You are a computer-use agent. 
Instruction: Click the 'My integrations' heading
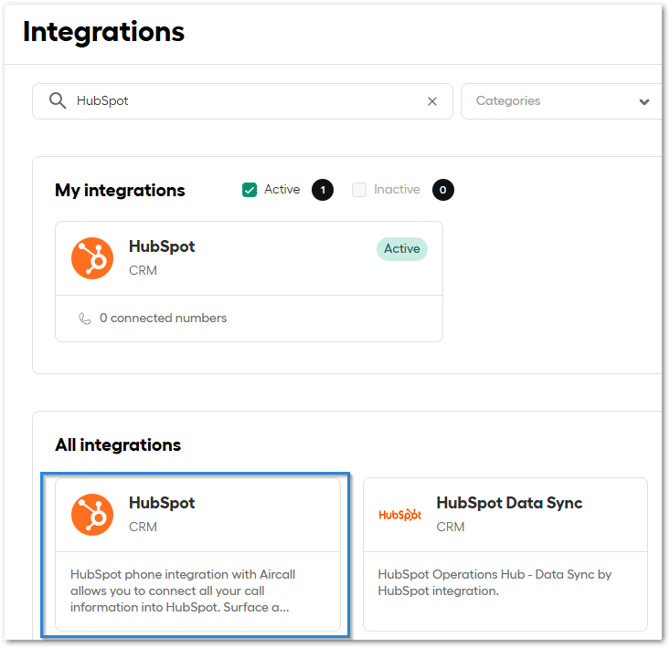coord(120,191)
